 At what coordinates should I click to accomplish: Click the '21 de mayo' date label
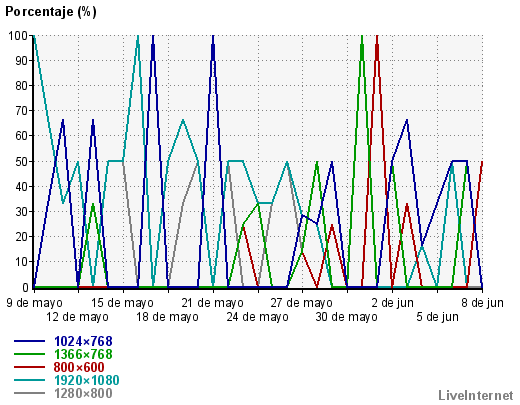213,303
